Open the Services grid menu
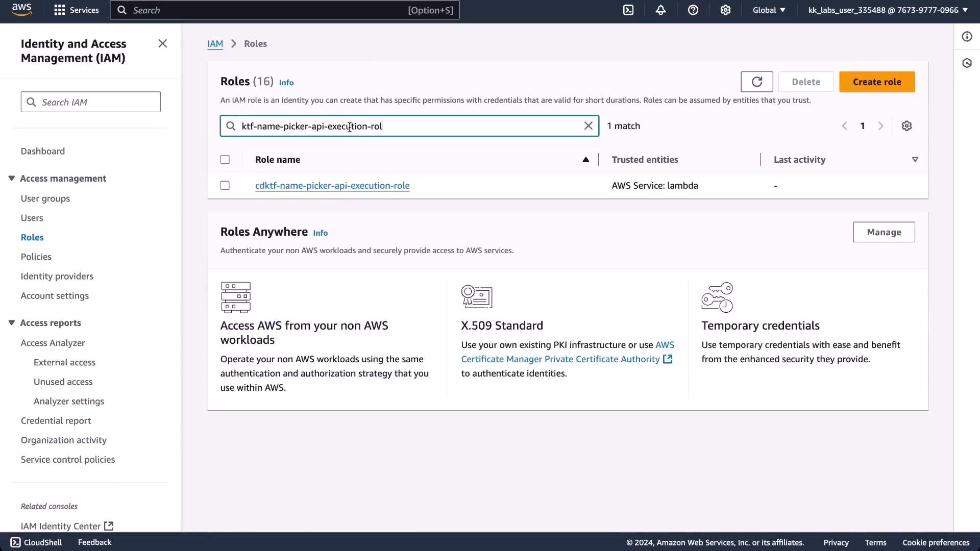 [77, 10]
